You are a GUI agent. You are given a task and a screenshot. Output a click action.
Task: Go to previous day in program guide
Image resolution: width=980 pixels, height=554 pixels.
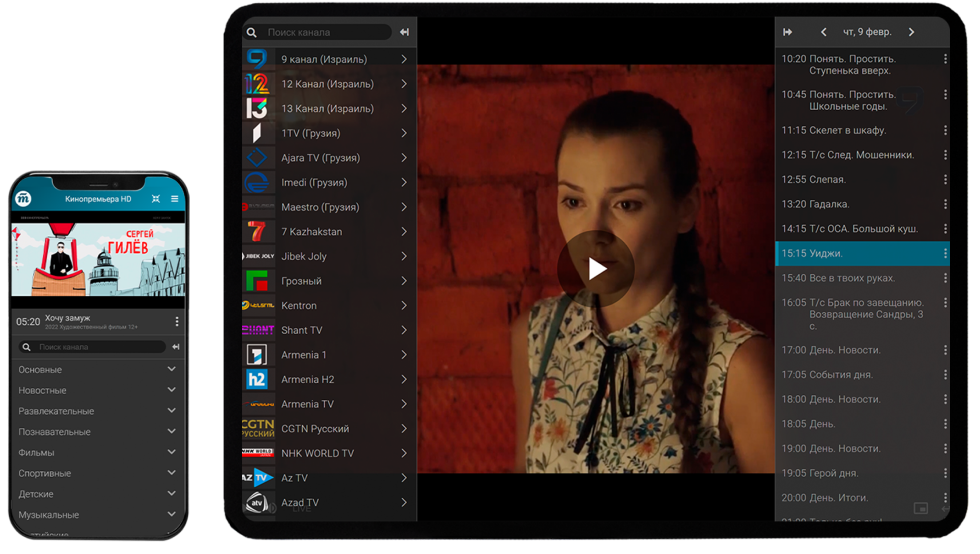(823, 32)
